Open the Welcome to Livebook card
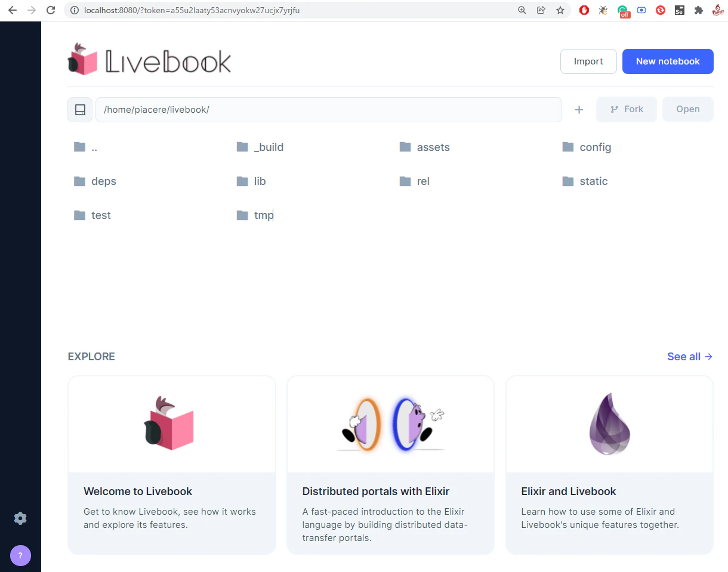The width and height of the screenshot is (728, 572). tap(172, 465)
